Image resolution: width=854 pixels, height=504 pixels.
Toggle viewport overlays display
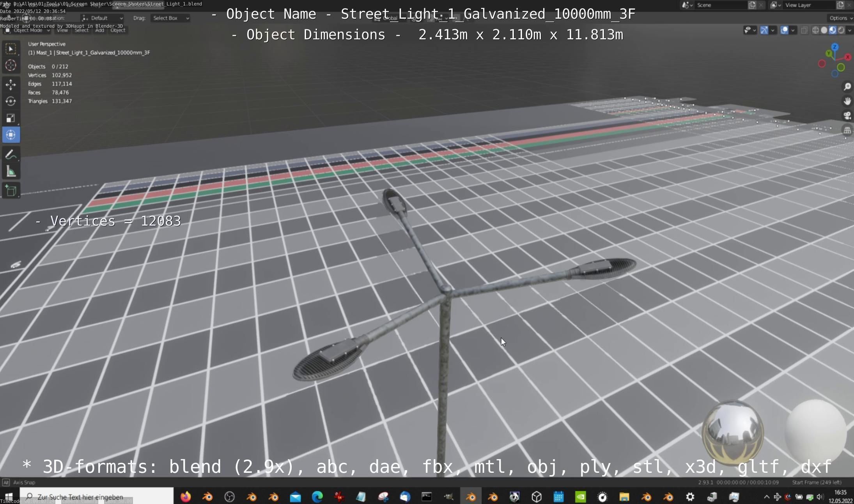(784, 30)
